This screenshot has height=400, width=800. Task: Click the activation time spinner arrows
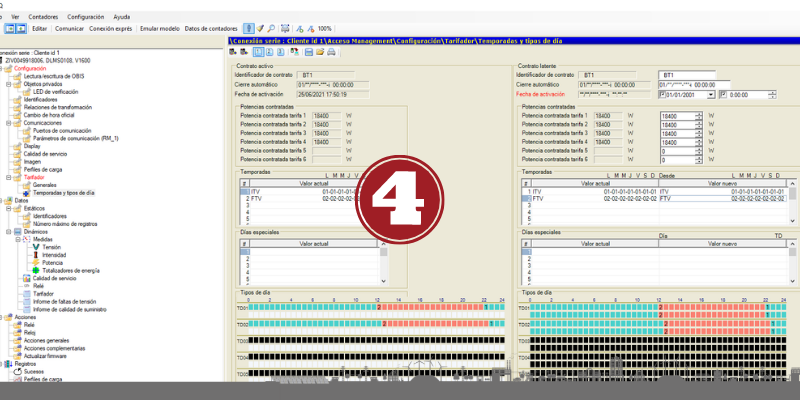tap(772, 95)
